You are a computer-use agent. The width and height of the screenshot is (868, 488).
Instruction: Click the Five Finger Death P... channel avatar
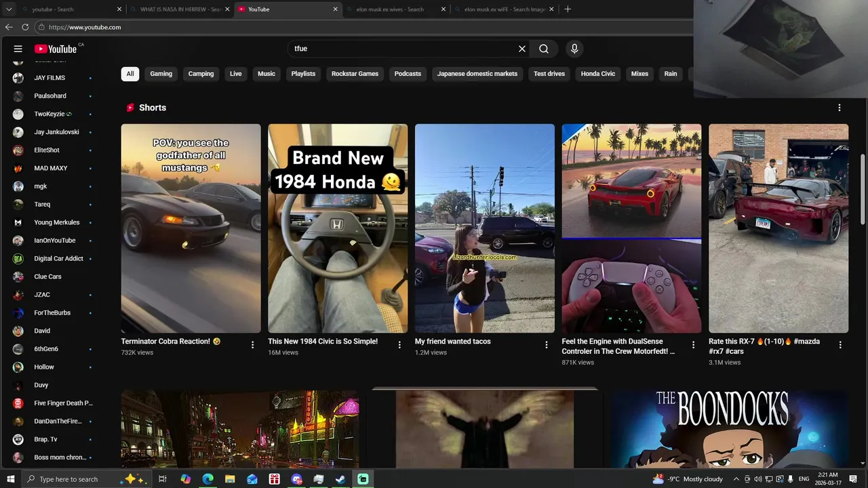pyautogui.click(x=18, y=403)
